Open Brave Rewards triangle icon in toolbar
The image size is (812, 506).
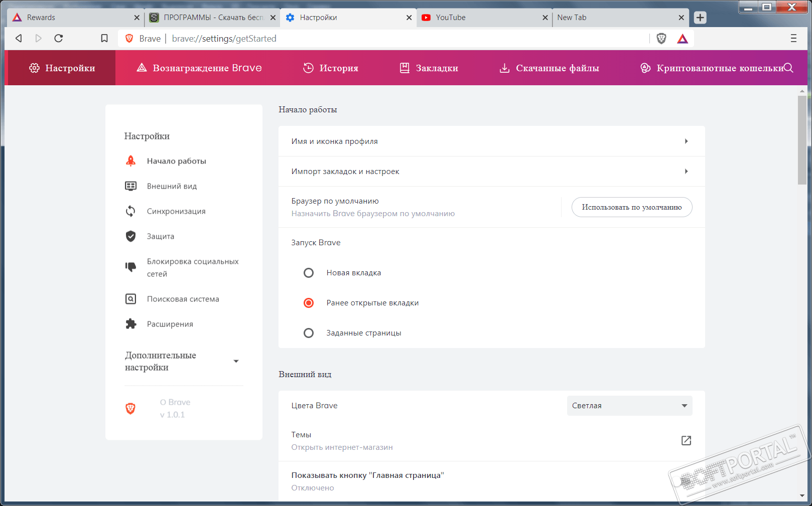(x=683, y=39)
